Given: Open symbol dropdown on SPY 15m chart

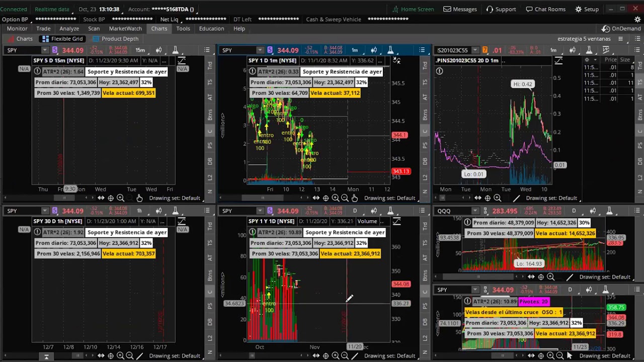Looking at the screenshot, I should [x=45, y=50].
